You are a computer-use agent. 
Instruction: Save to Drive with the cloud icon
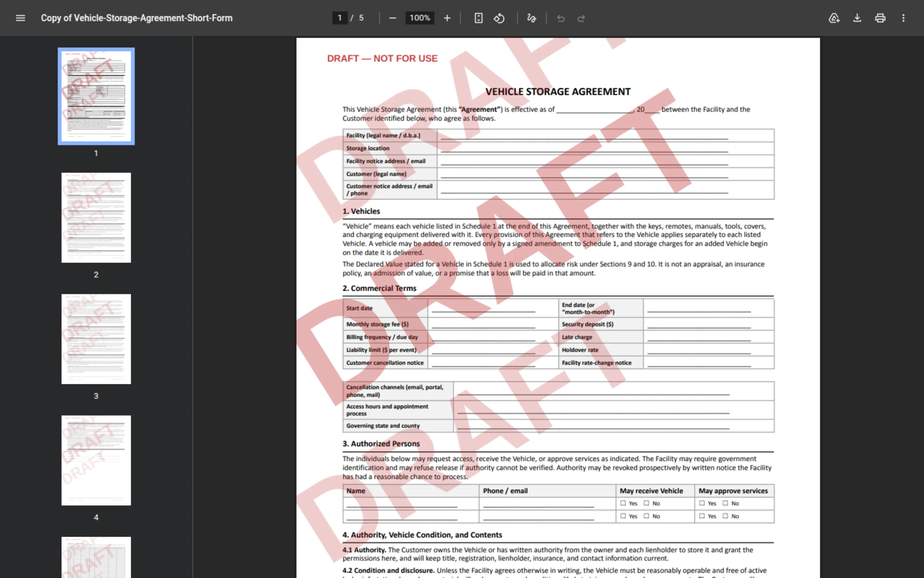tap(834, 18)
